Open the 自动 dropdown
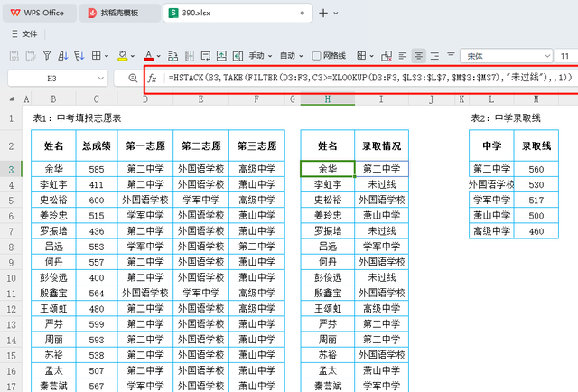Viewport: 578px width, 392px height. click(x=291, y=56)
